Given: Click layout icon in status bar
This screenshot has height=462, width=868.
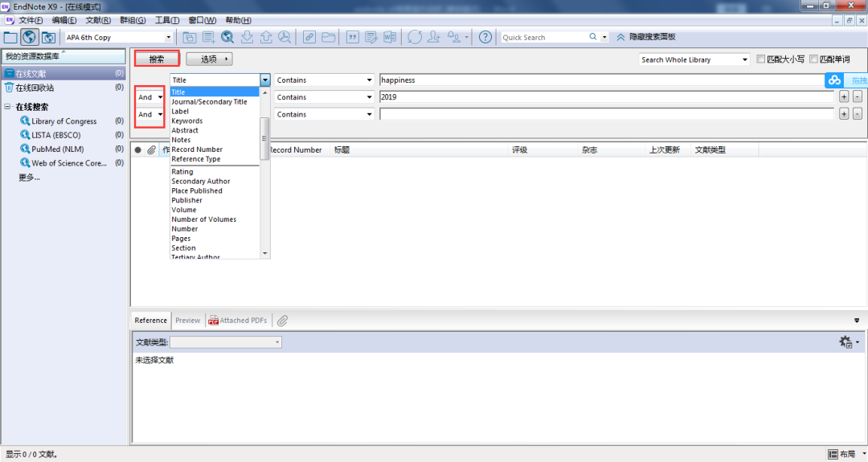Looking at the screenshot, I should (833, 454).
